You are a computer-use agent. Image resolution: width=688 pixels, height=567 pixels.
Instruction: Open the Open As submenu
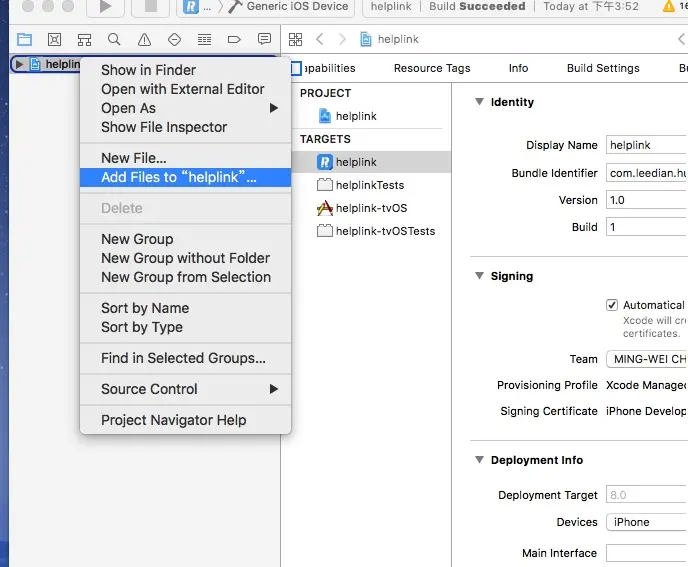coord(185,108)
